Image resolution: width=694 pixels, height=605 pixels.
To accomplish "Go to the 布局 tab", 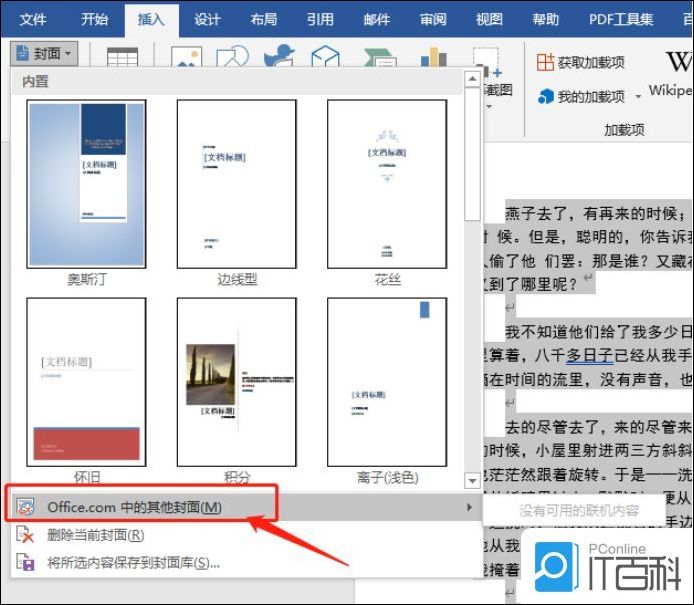I will click(264, 19).
